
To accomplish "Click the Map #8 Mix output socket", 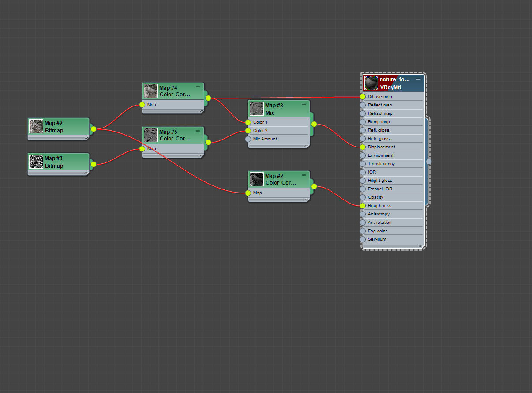I will [x=314, y=124].
